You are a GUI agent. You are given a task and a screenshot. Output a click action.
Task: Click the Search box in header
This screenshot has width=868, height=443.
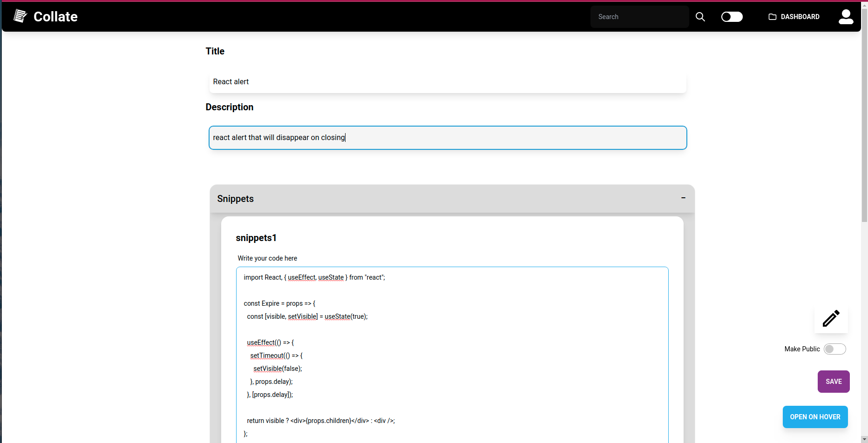point(639,17)
